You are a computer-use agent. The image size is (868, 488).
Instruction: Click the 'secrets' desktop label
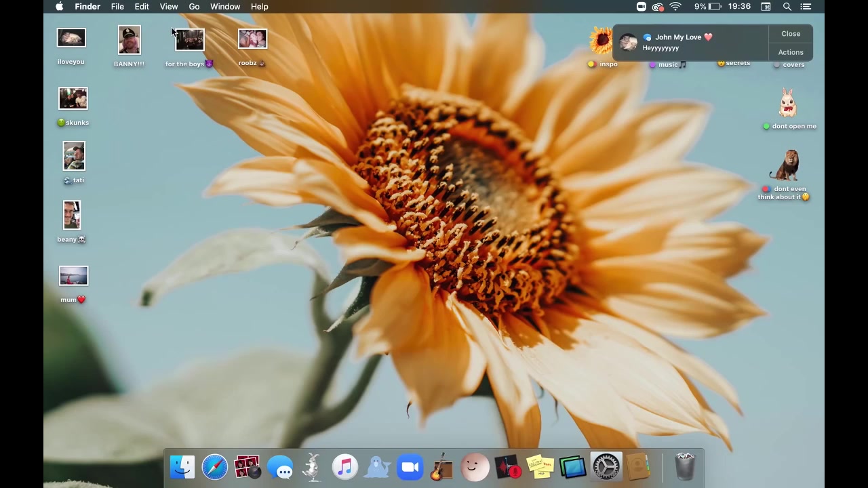(734, 63)
